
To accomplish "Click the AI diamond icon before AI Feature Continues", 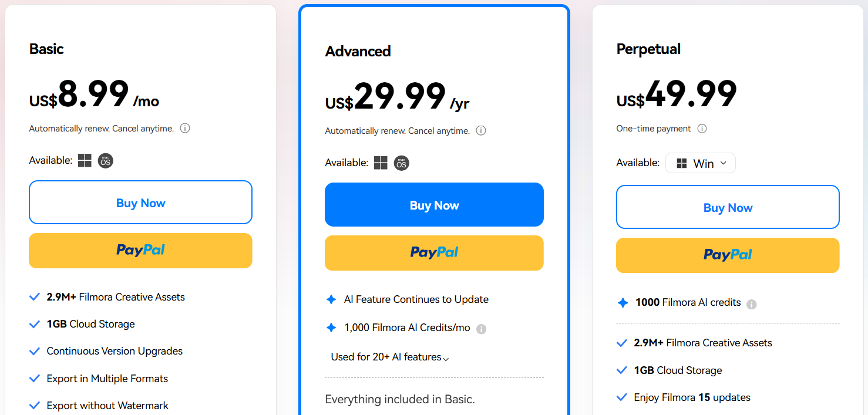I will 331,299.
